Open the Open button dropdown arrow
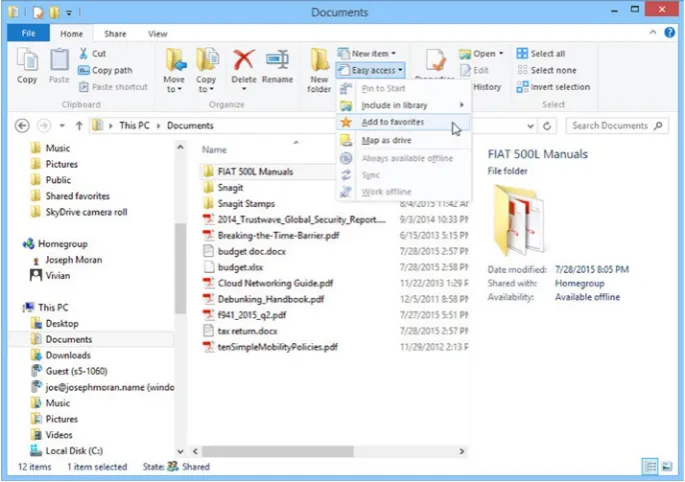 501,53
